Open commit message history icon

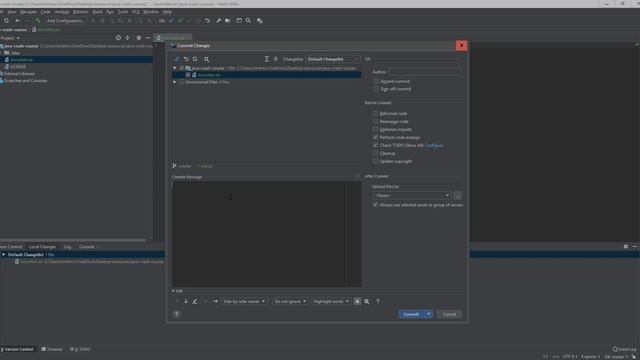point(357,176)
